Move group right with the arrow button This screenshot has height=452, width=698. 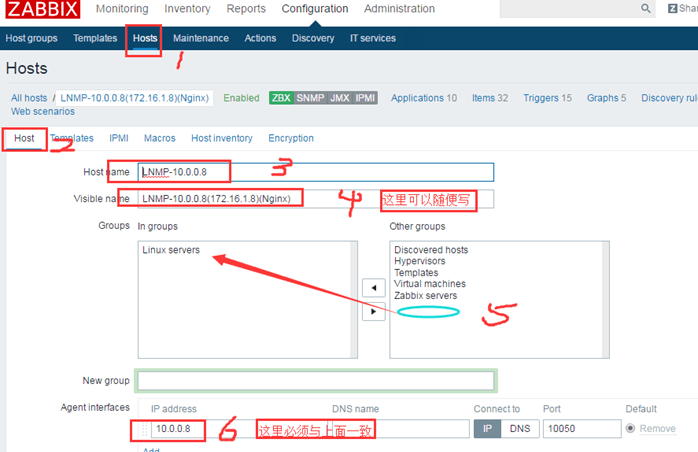(373, 312)
